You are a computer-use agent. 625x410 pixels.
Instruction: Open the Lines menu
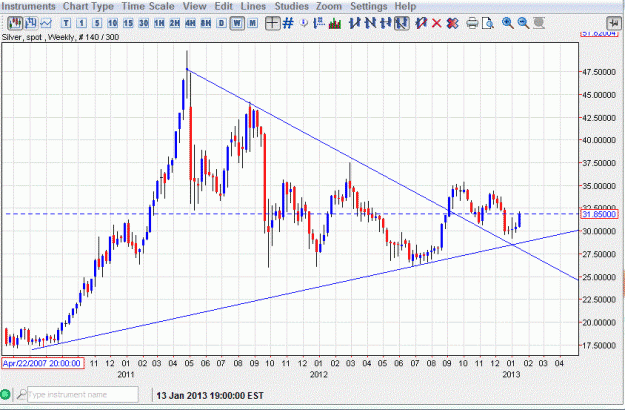tap(254, 6)
